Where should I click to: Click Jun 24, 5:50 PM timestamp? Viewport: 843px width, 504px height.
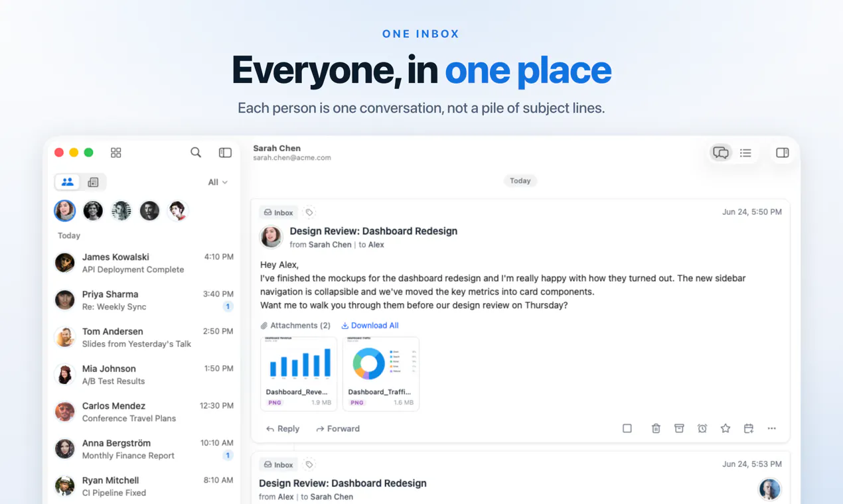pyautogui.click(x=752, y=212)
